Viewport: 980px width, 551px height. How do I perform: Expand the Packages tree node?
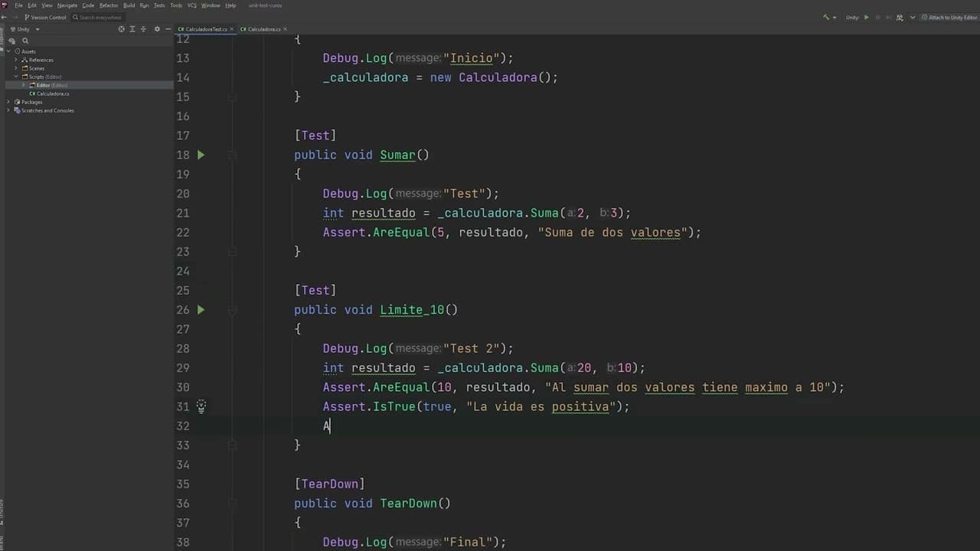[8, 102]
